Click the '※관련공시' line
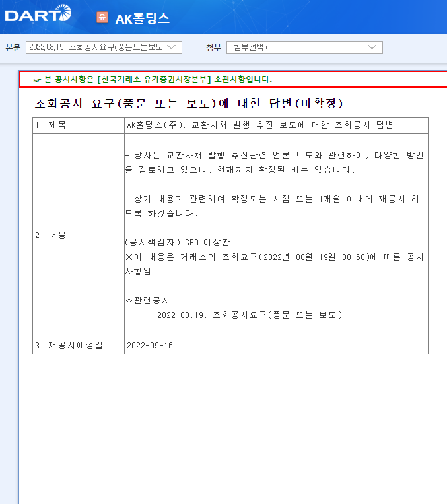 (147, 301)
